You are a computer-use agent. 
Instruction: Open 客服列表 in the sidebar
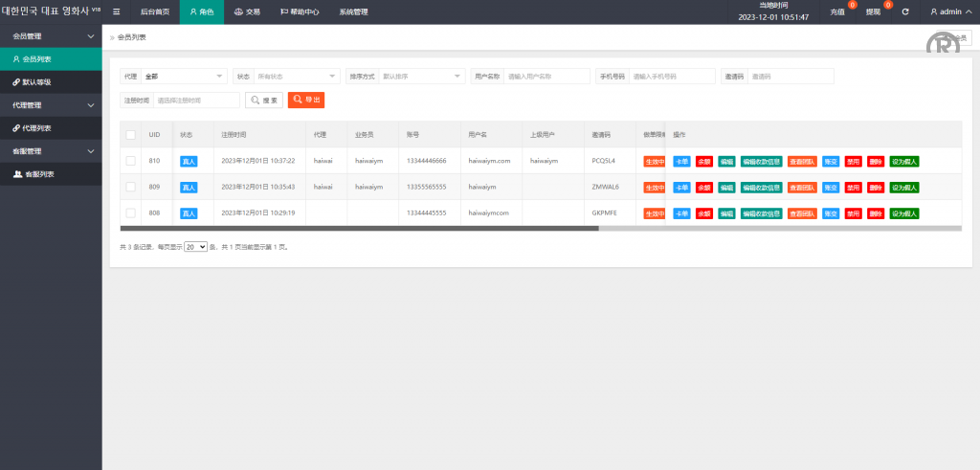38,174
